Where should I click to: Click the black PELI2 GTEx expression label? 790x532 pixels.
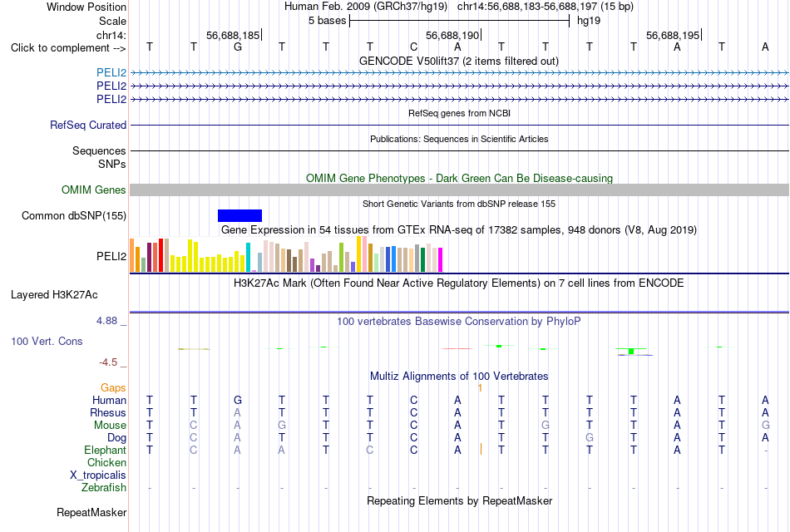point(111,256)
